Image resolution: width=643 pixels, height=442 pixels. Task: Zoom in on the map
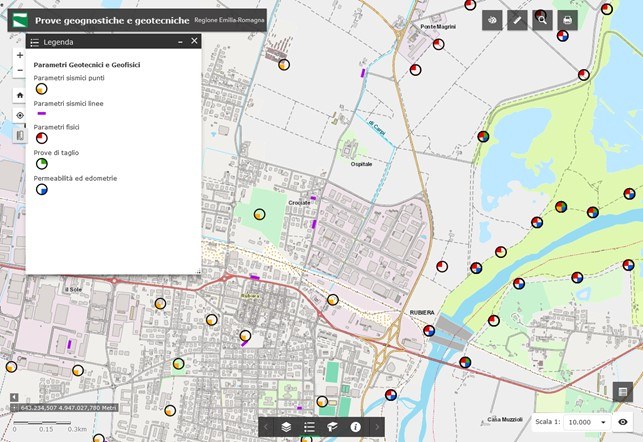click(x=20, y=56)
